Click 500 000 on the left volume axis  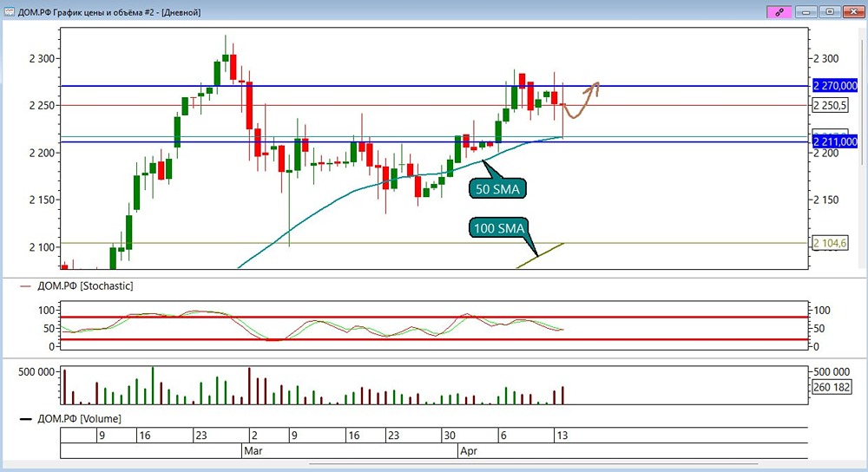[36, 372]
